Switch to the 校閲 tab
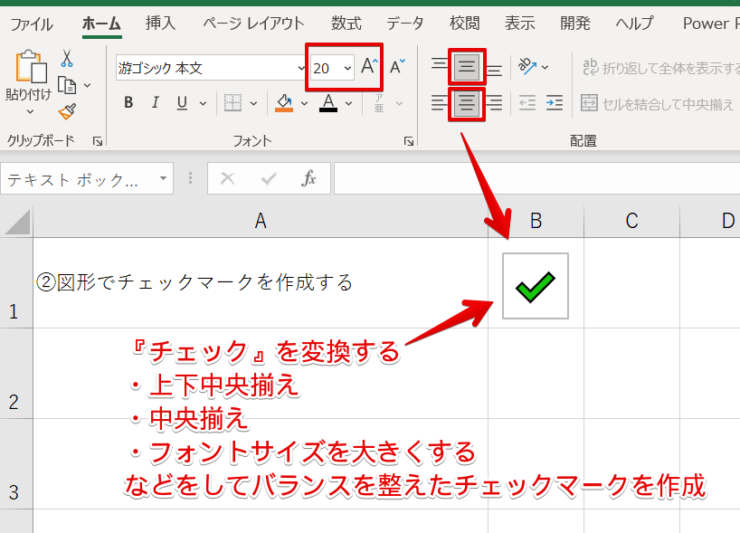 click(464, 23)
